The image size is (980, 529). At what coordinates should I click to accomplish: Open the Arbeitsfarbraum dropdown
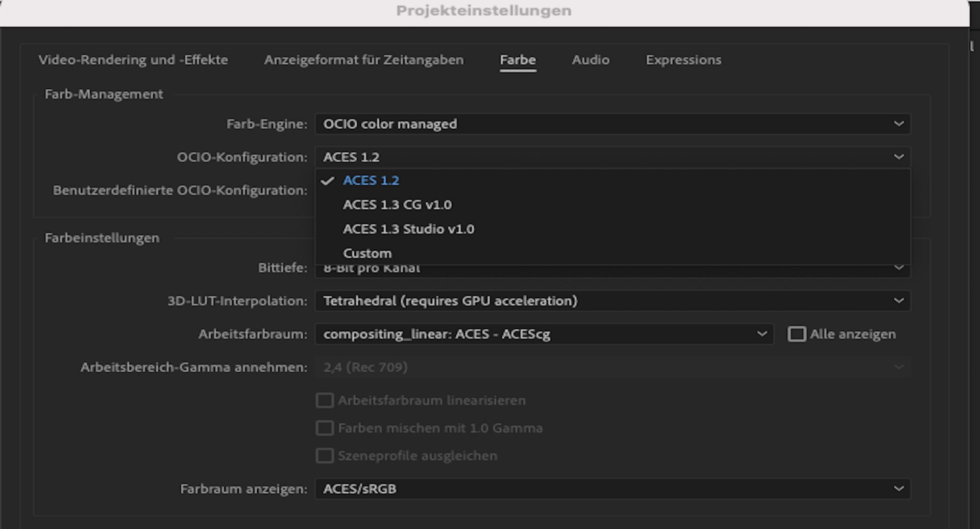point(544,334)
